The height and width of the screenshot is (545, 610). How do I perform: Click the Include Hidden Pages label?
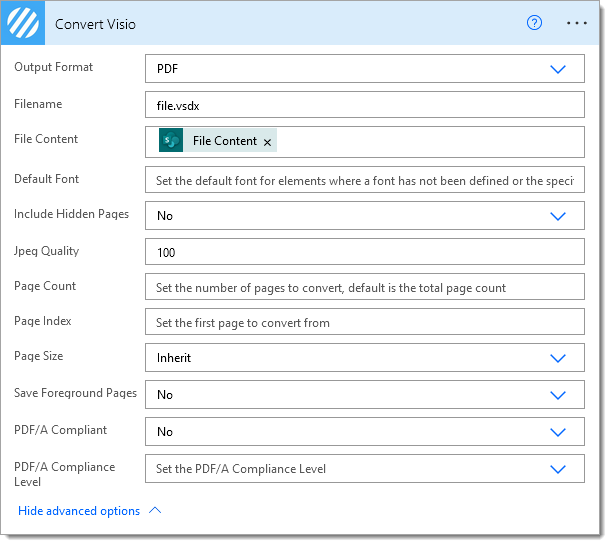pos(71,214)
